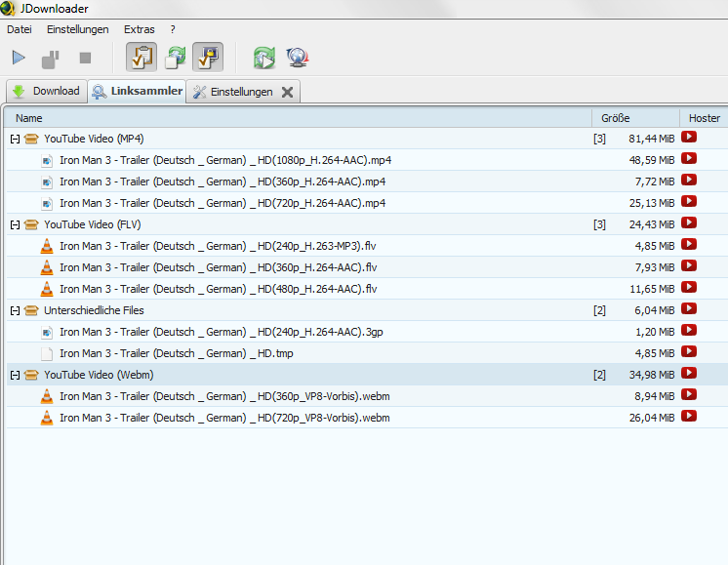This screenshot has height=565, width=728.
Task: Click the blank file icon of the tmp entry
Action: click(47, 354)
